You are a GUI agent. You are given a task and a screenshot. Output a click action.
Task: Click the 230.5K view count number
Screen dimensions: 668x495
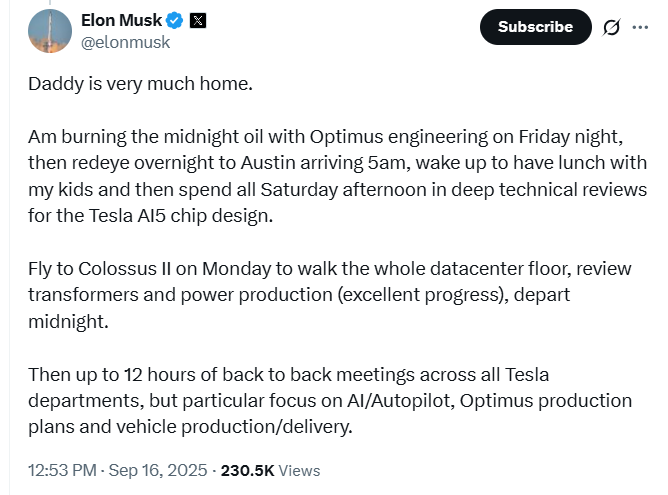click(247, 470)
